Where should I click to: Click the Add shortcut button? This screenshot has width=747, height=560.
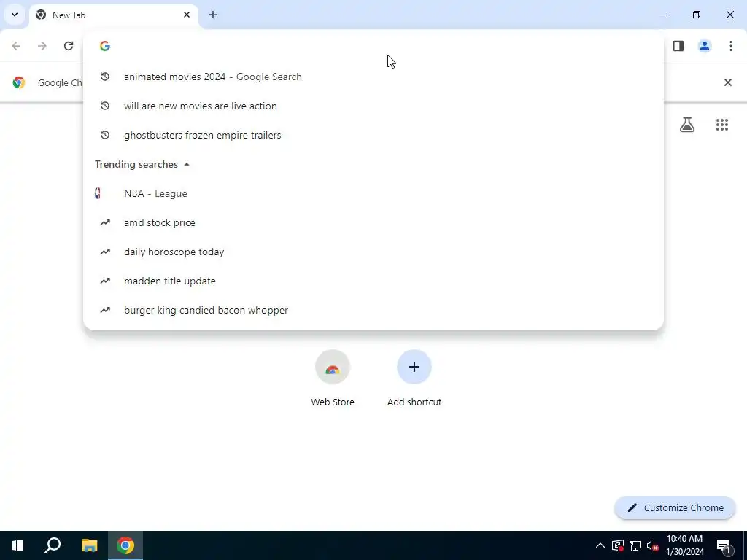tap(414, 378)
